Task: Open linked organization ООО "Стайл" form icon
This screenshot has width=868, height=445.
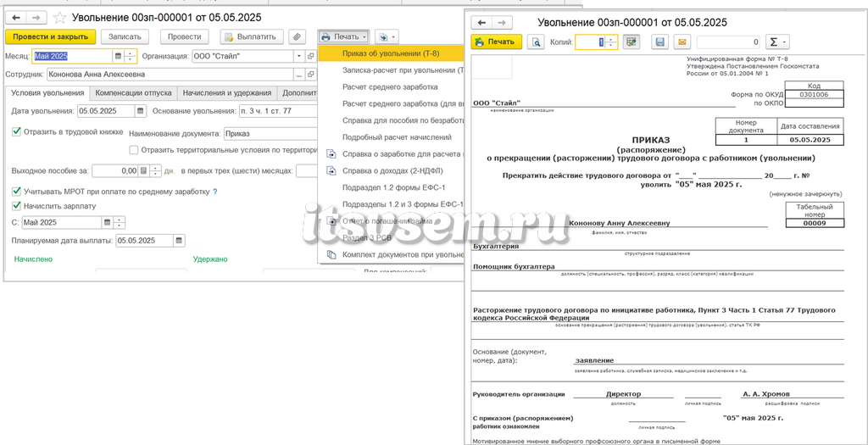Action: point(312,56)
